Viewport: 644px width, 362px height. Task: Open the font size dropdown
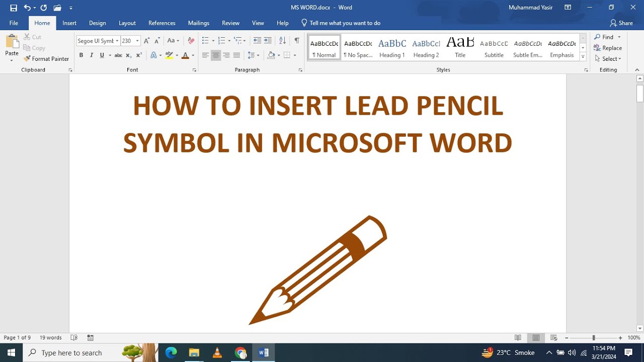click(x=137, y=41)
